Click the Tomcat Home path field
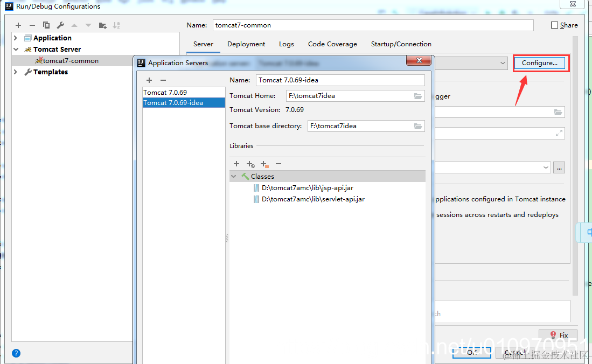Viewport: 592px width, 364px height. (349, 96)
